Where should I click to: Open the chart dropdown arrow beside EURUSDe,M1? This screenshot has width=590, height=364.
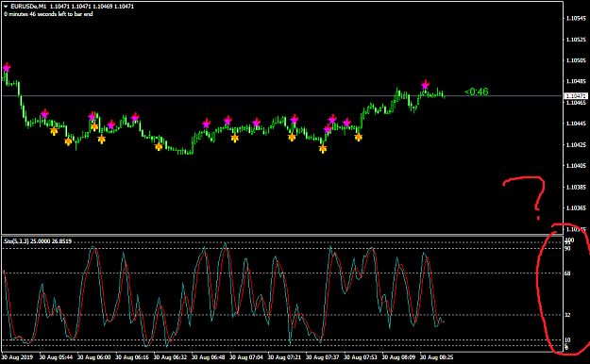6,7
